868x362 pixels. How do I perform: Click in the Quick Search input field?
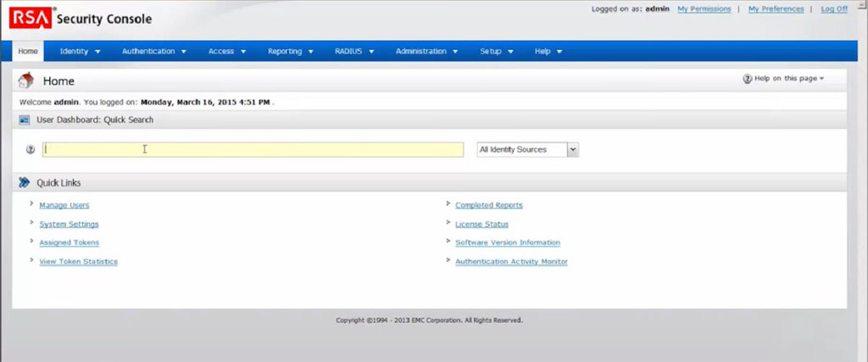point(253,149)
